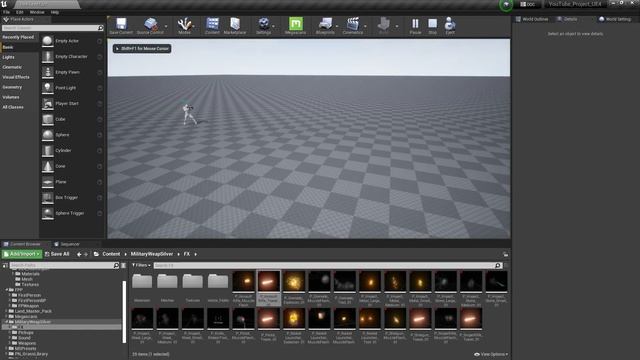Click the greyed-out Build toolbar icon
The image size is (640, 360).
point(384,24)
